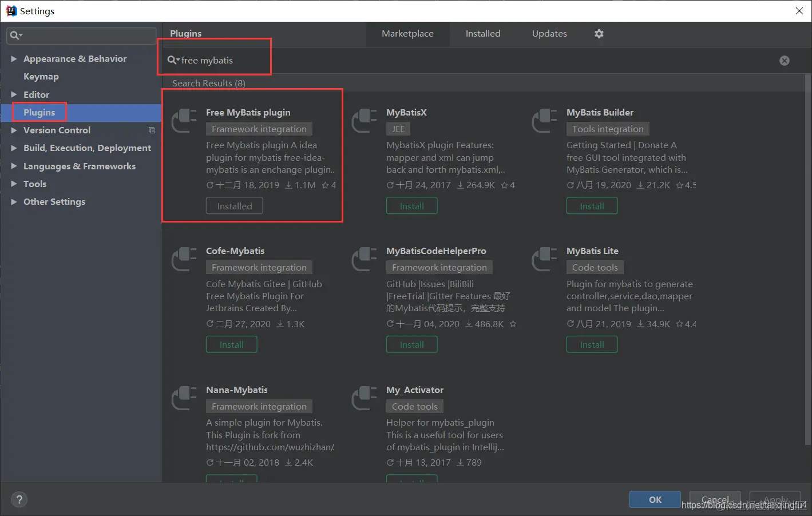
Task: Open the MyBatisCodeHelperPro plugin title
Action: tap(436, 251)
